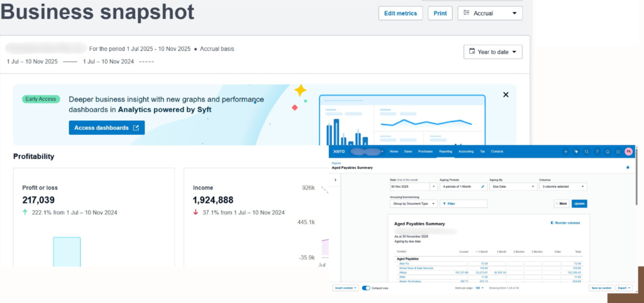644x303 pixels.
Task: Select the Accounting menu item
Action: (466, 152)
